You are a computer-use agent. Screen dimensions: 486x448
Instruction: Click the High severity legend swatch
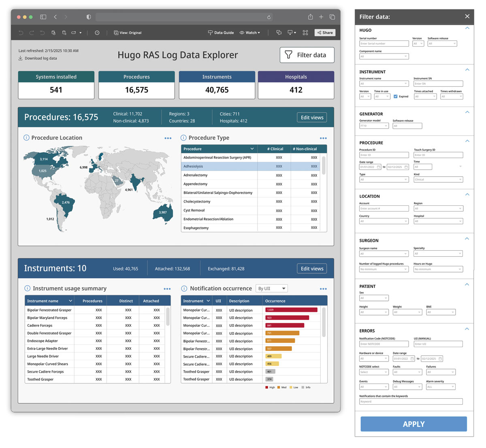click(267, 387)
